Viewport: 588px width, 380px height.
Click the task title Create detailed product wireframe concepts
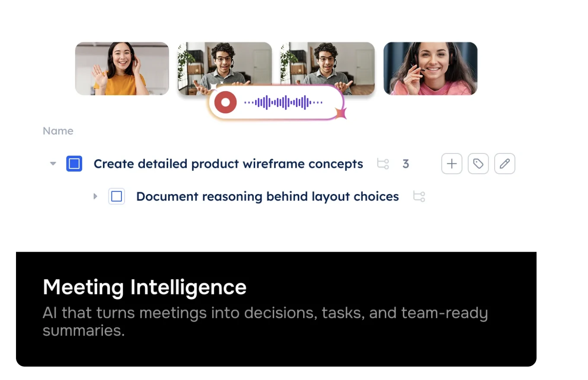[228, 164]
